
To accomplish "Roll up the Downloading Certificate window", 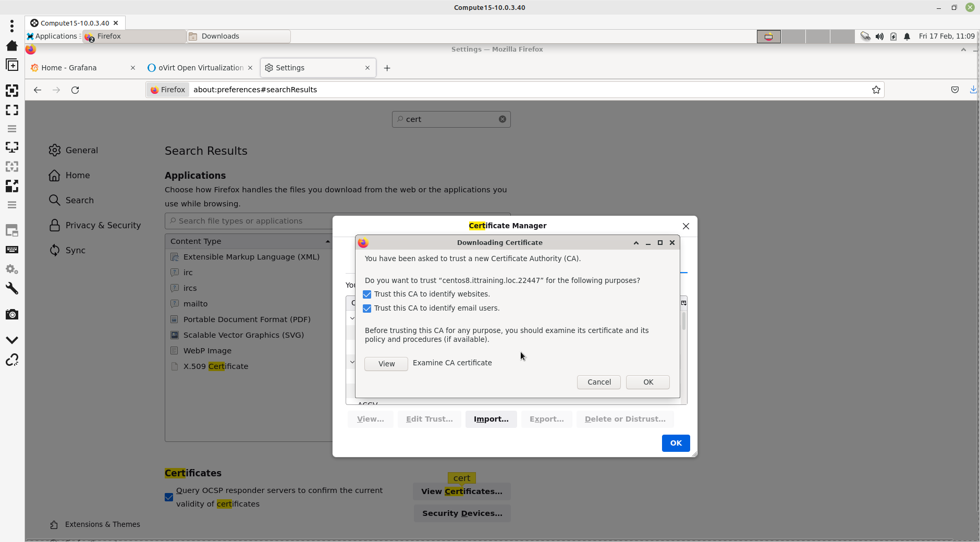I will (636, 243).
